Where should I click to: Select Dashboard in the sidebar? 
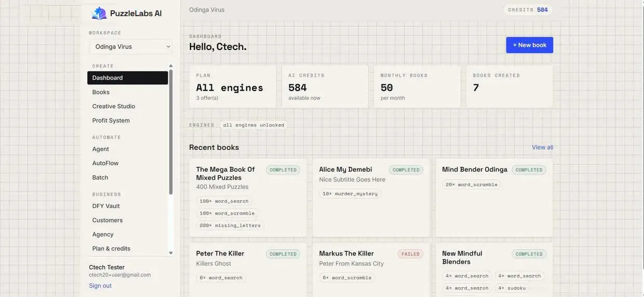coord(127,78)
